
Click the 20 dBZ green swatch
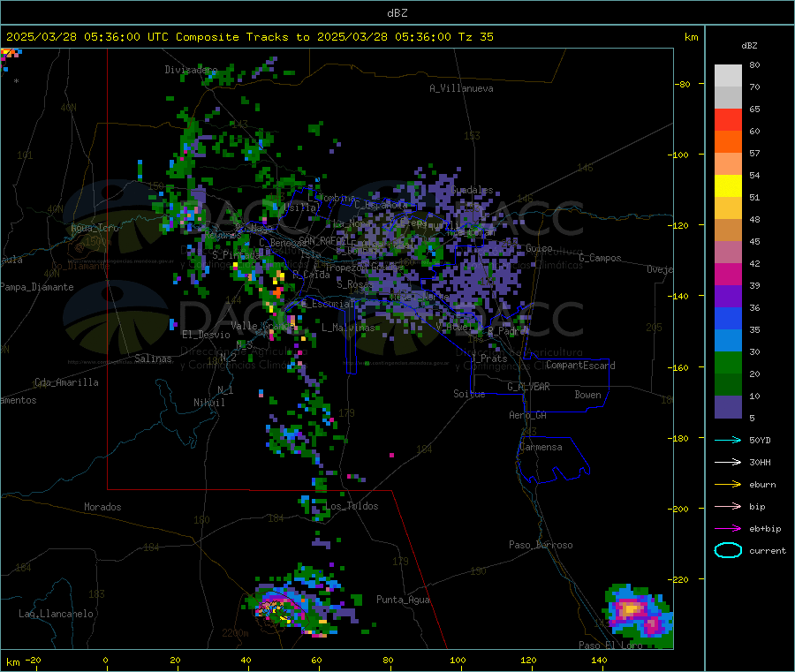tap(728, 362)
